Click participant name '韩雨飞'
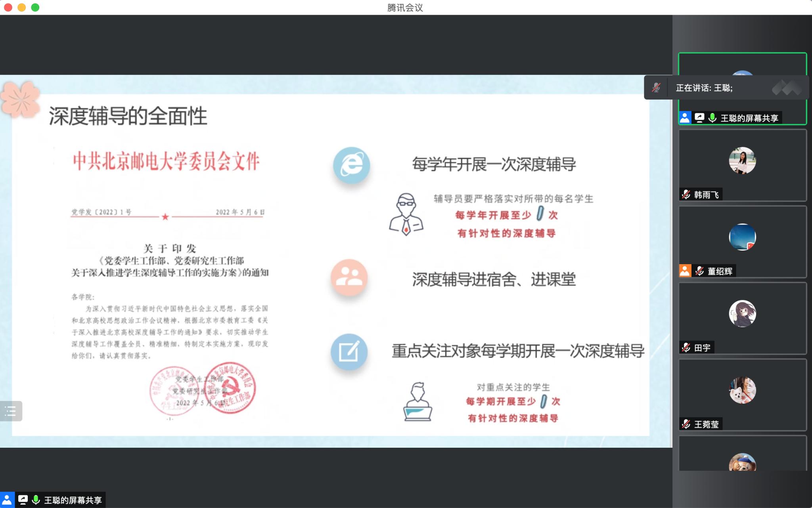812x508 pixels. [707, 195]
